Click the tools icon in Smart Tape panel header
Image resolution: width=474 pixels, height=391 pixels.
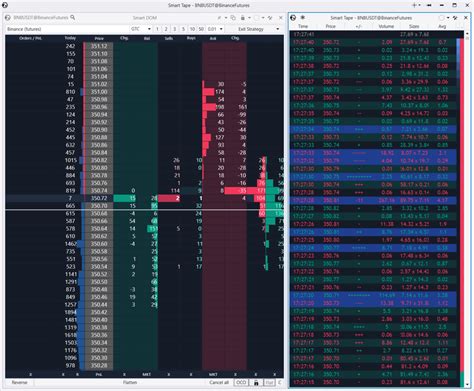(x=455, y=18)
